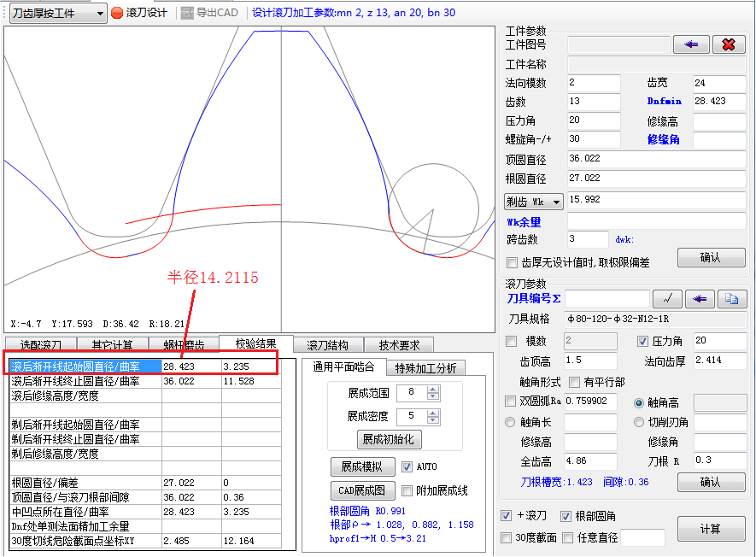Screen dimensions: 756x557
Task: Click the red 滚刀设计 toolbar icon
Action: (x=117, y=13)
